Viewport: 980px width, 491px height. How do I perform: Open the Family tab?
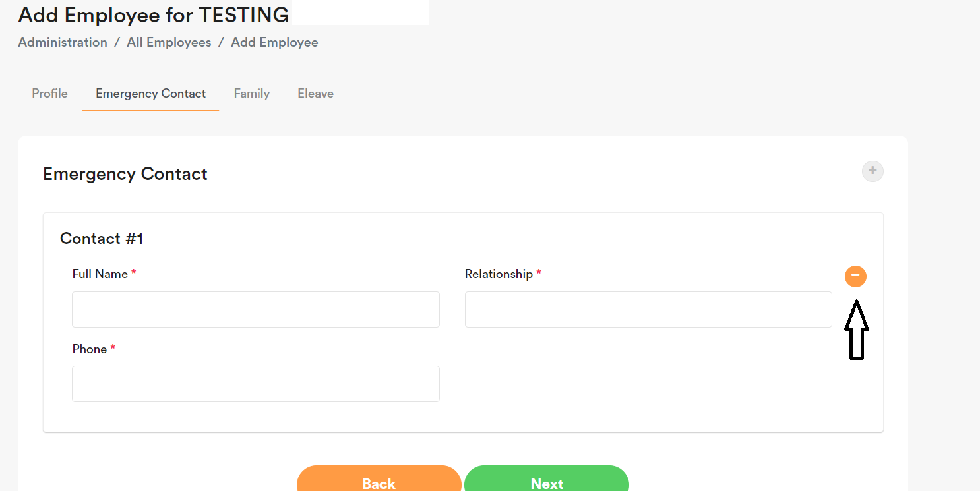251,94
